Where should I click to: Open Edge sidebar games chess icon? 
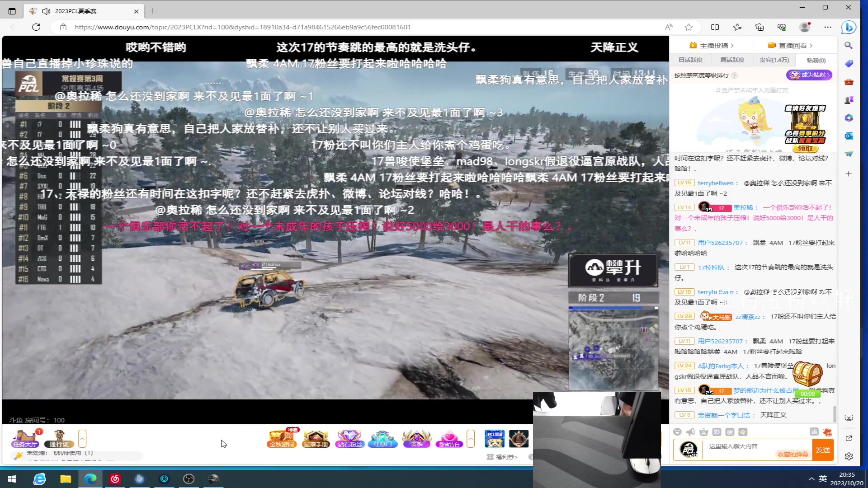click(x=849, y=100)
